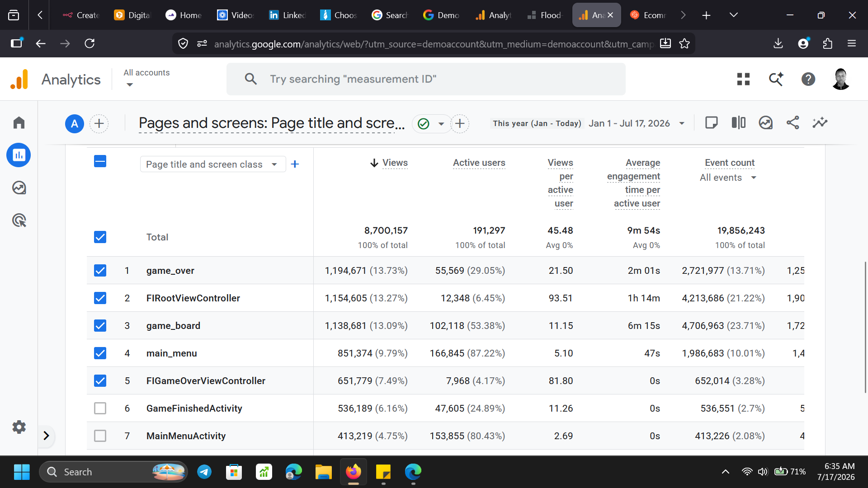This screenshot has height=488, width=868.
Task: Click the green report status check icon
Action: click(424, 123)
